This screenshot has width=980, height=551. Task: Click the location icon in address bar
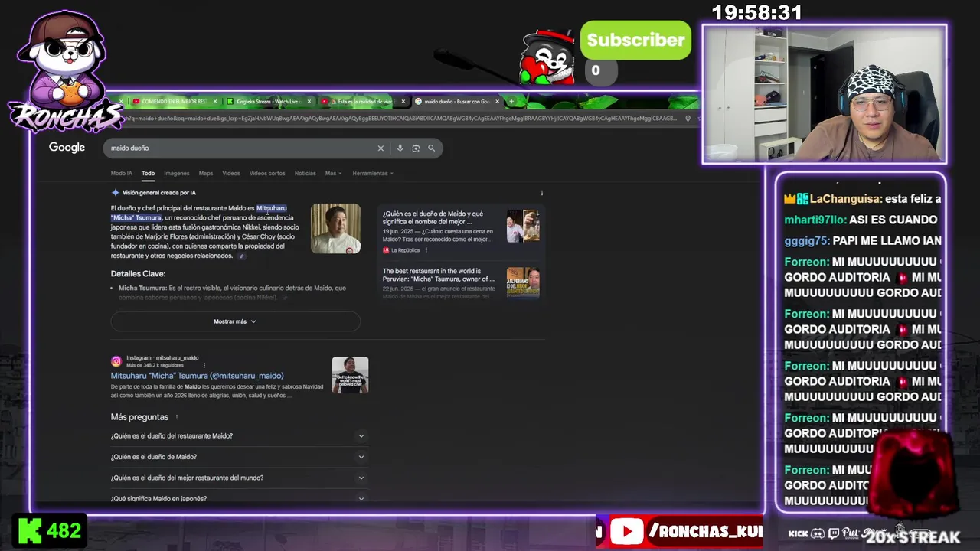pos(688,119)
